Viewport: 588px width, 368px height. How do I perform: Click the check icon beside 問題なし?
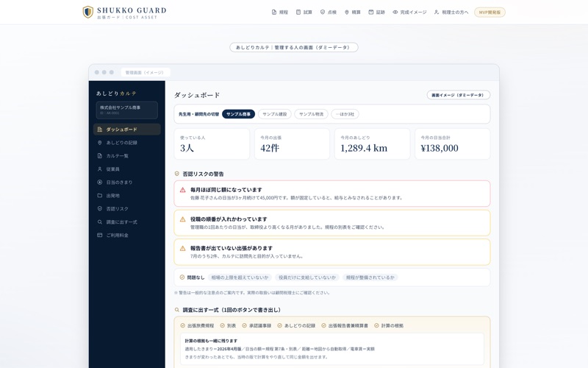pos(182,277)
